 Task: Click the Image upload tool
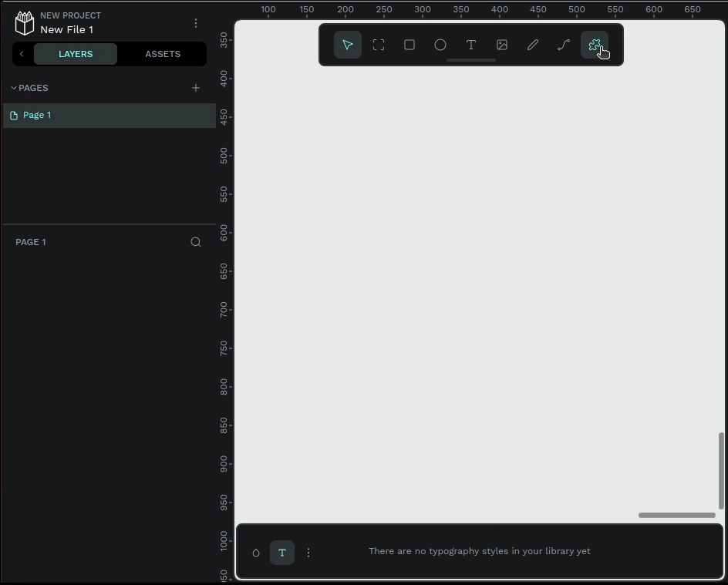(502, 45)
